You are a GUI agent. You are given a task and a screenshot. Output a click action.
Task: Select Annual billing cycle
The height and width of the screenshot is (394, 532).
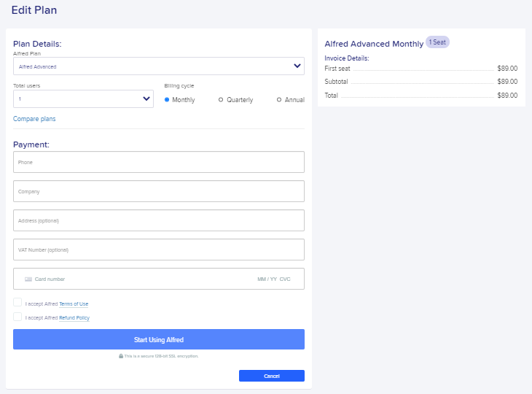(x=279, y=99)
